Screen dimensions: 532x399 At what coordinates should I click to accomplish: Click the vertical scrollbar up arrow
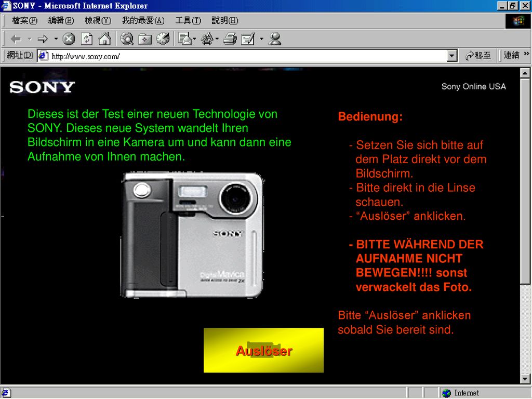click(525, 73)
